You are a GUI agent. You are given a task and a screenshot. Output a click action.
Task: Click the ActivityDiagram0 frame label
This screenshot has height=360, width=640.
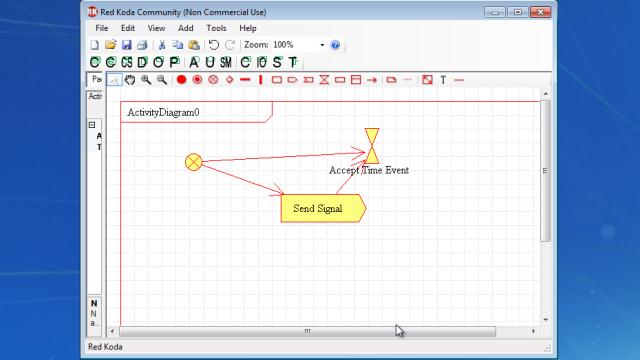[163, 112]
